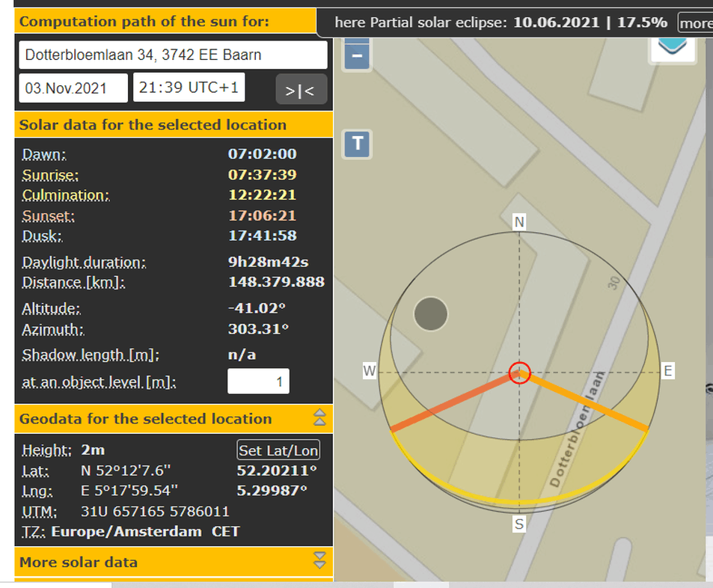
Task: Click the W compass label on map
Action: [370, 370]
